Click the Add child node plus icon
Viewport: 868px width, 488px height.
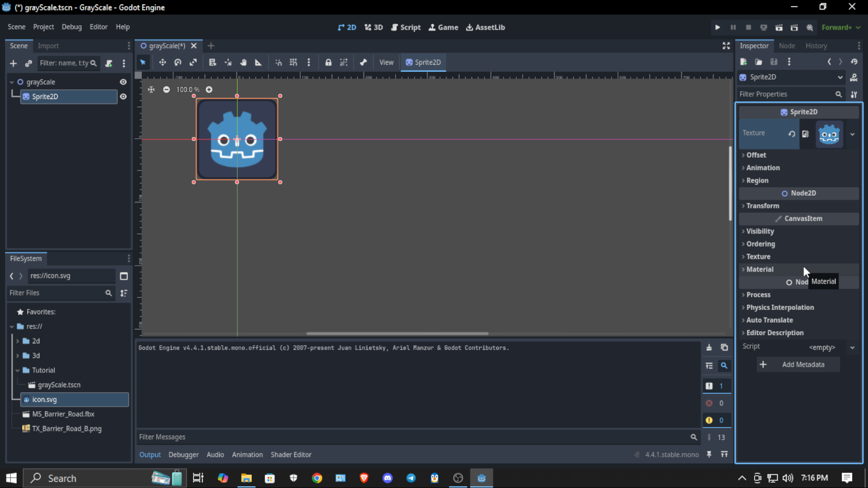click(x=13, y=63)
